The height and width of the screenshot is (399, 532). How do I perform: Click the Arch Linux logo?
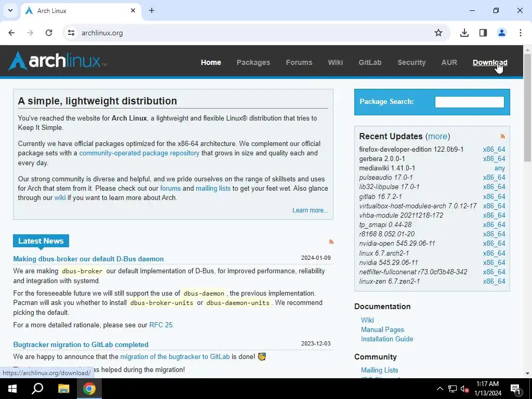(57, 61)
